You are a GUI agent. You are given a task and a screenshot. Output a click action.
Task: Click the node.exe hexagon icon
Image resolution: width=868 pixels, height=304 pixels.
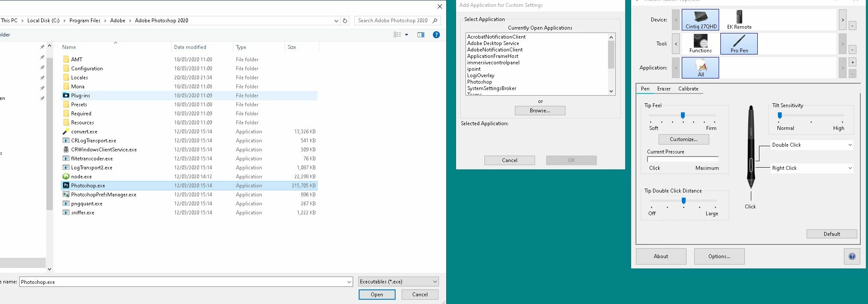coord(66,176)
